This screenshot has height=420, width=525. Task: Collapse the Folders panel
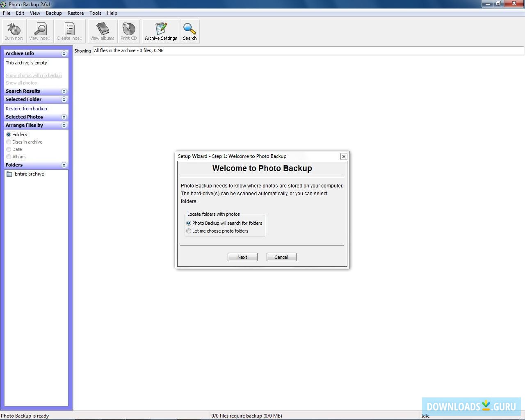[x=64, y=165]
